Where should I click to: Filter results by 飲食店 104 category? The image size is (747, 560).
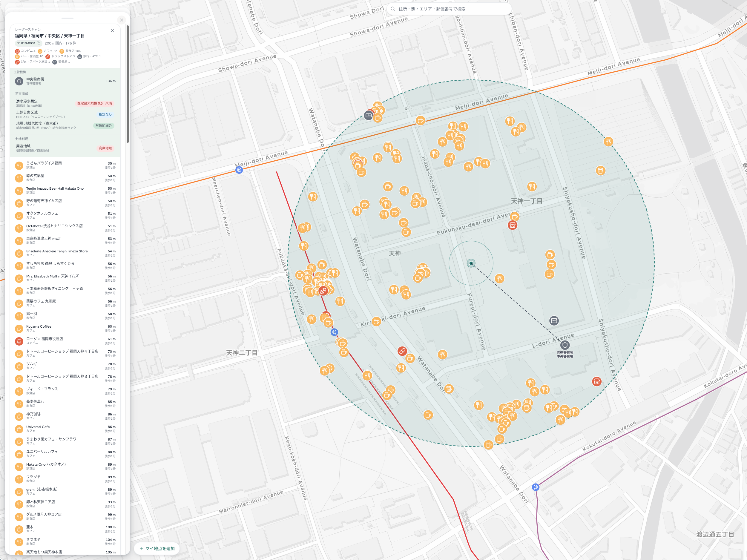coord(70,51)
